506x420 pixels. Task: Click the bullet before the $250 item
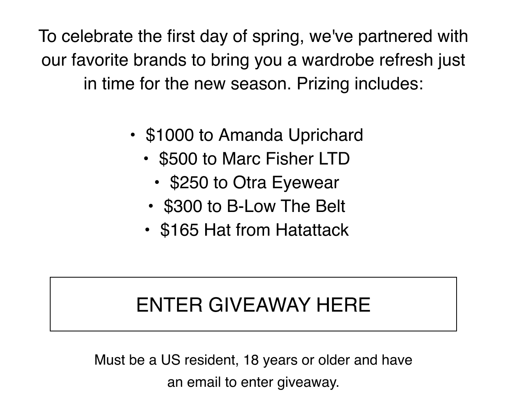pyautogui.click(x=157, y=183)
